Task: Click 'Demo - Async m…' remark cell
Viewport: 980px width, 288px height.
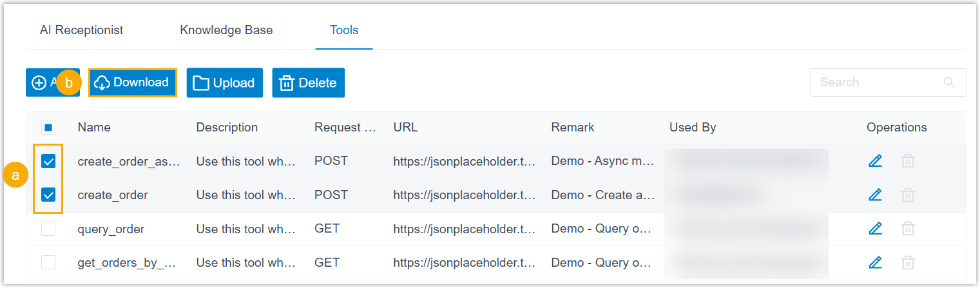Action: pyautogui.click(x=603, y=161)
